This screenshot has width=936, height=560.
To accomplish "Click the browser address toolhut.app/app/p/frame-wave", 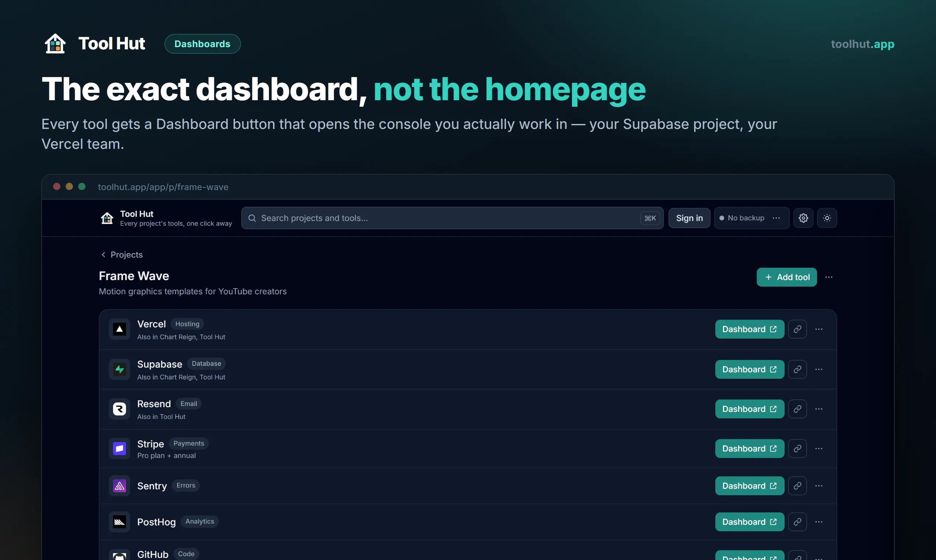I will click(163, 187).
